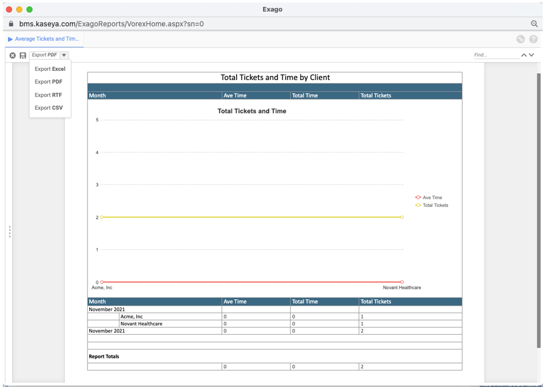Viewport: 545px width, 392px height.
Task: Click the help question mark icon
Action: click(x=533, y=39)
